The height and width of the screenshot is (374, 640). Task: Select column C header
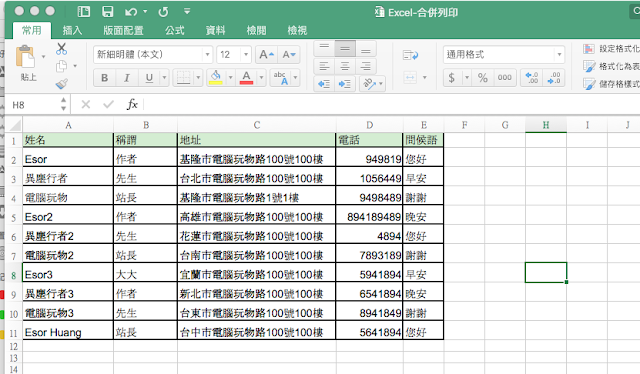[x=257, y=125]
